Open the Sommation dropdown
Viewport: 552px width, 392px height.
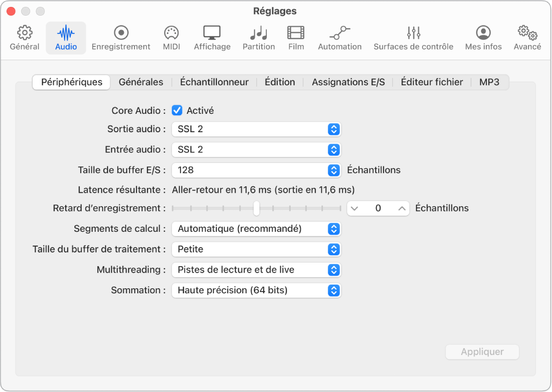[x=256, y=290]
